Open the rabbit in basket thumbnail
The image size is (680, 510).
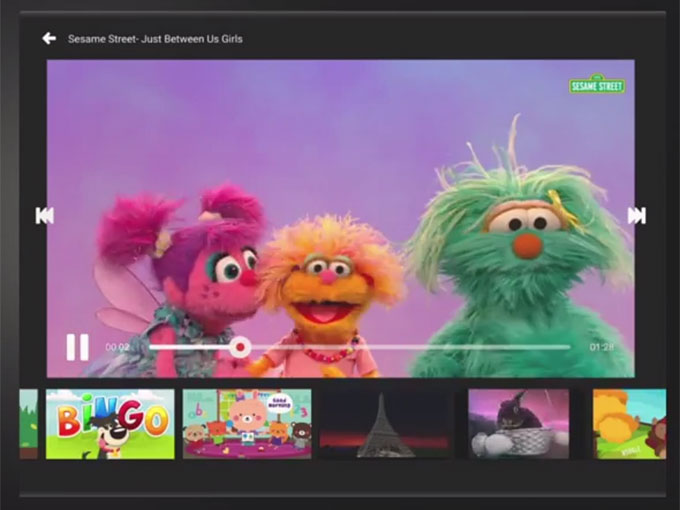[519, 424]
